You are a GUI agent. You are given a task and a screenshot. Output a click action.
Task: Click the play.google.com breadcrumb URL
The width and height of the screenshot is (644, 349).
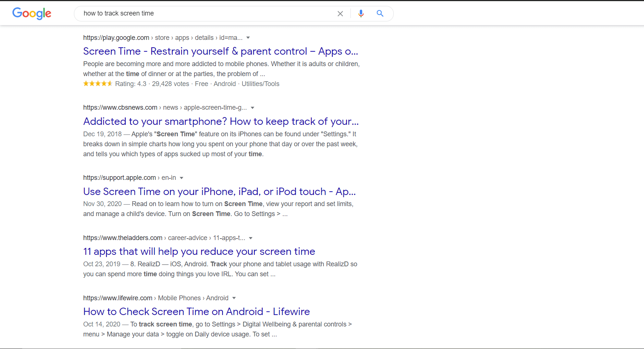[116, 38]
